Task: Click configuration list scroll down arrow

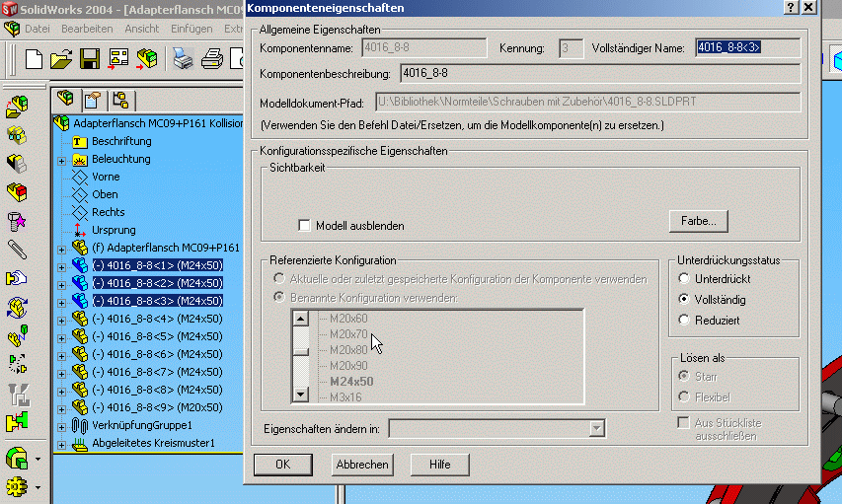Action: coord(301,395)
